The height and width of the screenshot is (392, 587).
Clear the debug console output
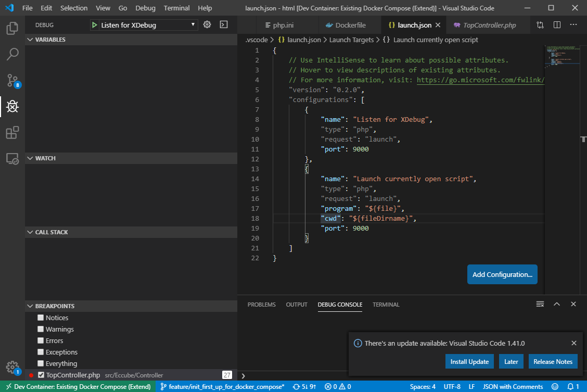[540, 304]
